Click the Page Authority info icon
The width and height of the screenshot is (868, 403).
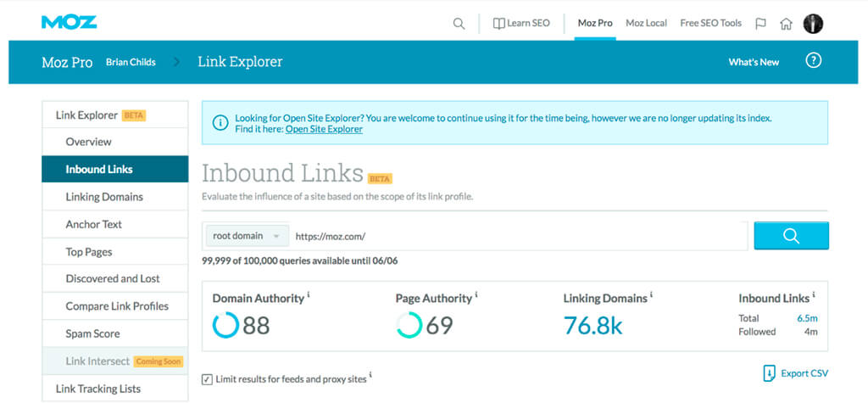point(476,294)
